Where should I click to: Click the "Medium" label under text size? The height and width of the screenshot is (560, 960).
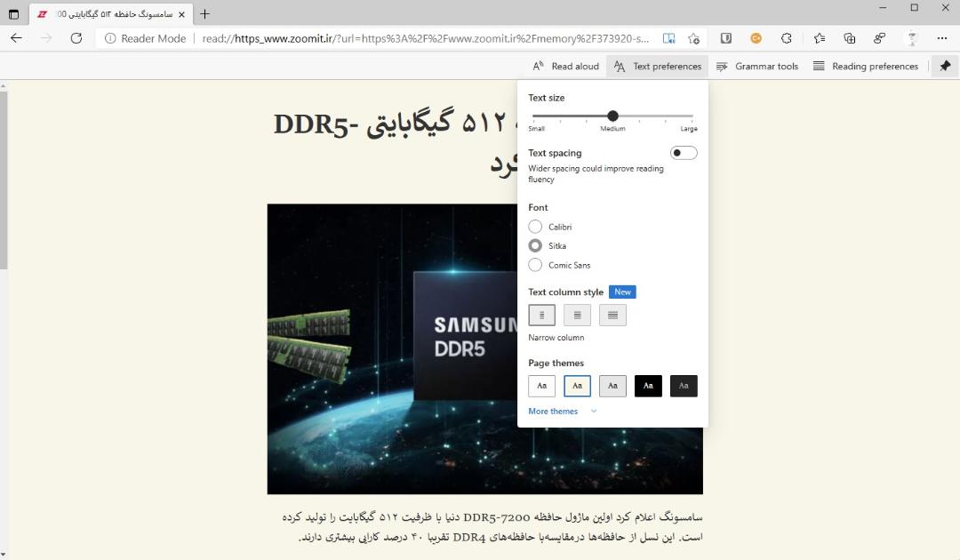[612, 129]
